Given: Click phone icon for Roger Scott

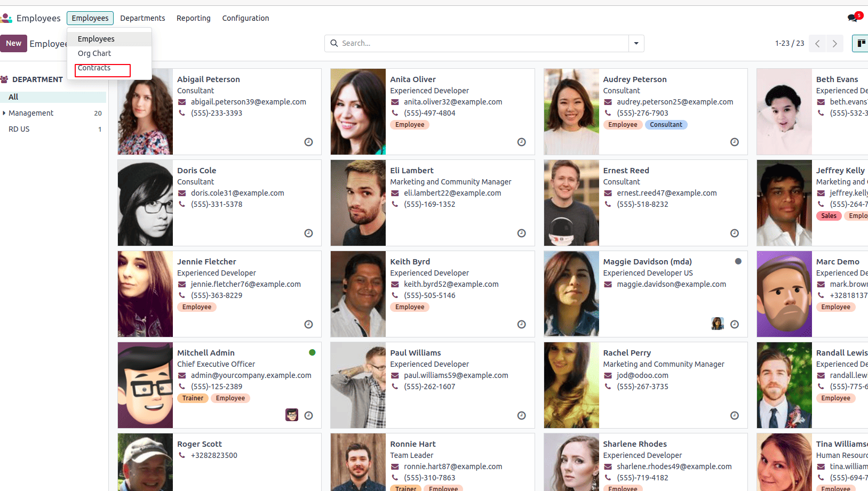Looking at the screenshot, I should (x=182, y=455).
